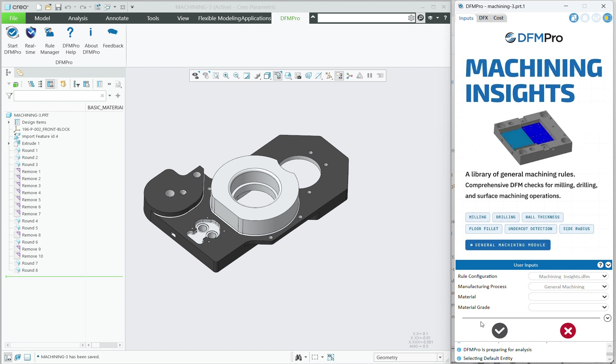Switch to the Model Tree panel icon
This screenshot has width=616, height=364.
(x=8, y=72)
